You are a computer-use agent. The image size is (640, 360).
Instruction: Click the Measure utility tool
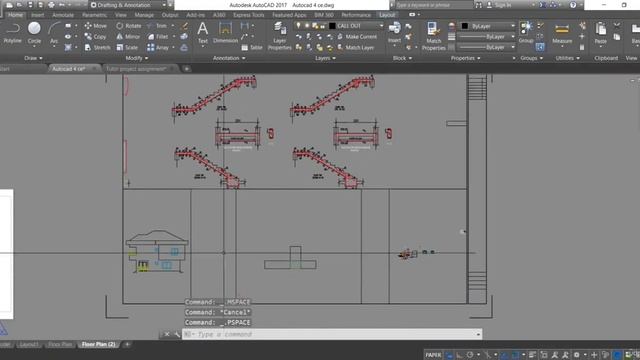[562, 33]
